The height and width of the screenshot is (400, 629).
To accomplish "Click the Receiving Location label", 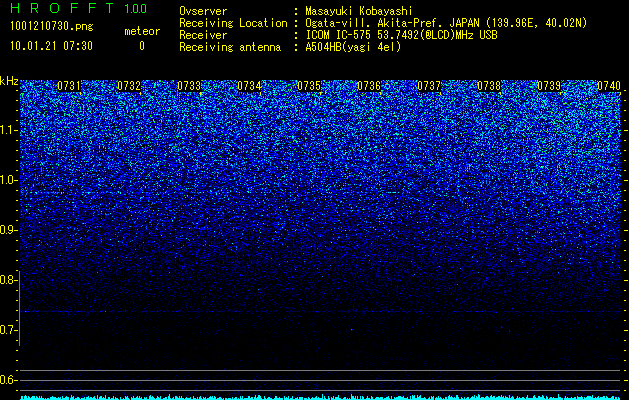I will (233, 23).
